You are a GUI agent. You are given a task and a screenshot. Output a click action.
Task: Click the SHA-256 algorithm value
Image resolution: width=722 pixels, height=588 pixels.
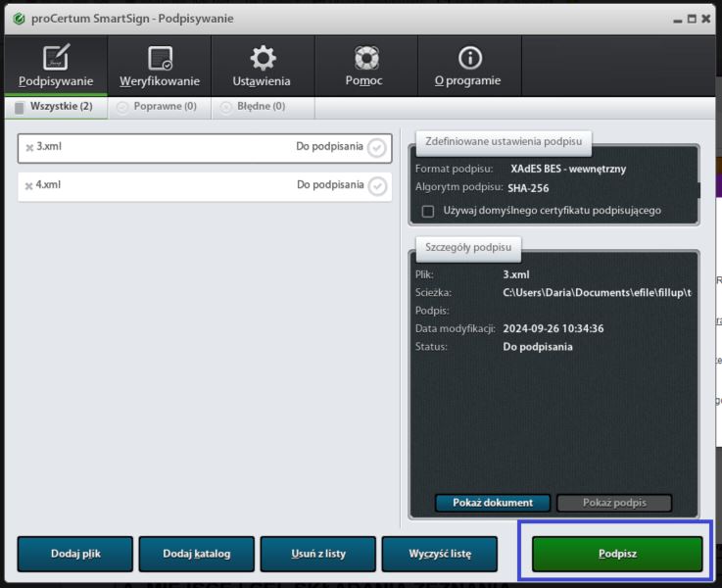tap(528, 188)
